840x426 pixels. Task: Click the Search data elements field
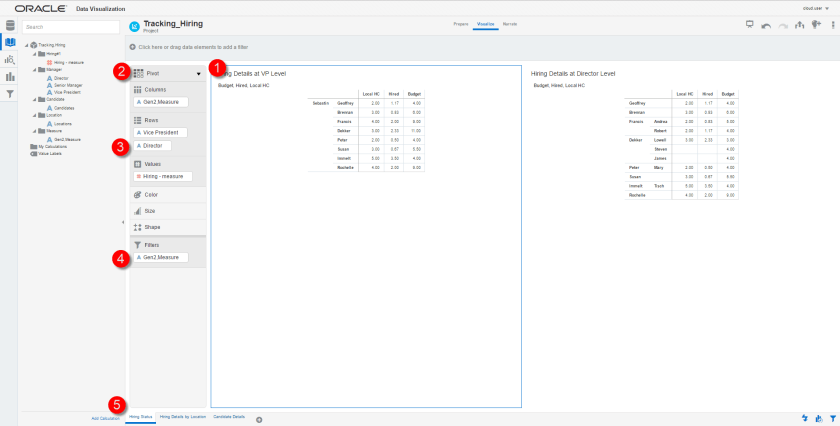click(69, 27)
